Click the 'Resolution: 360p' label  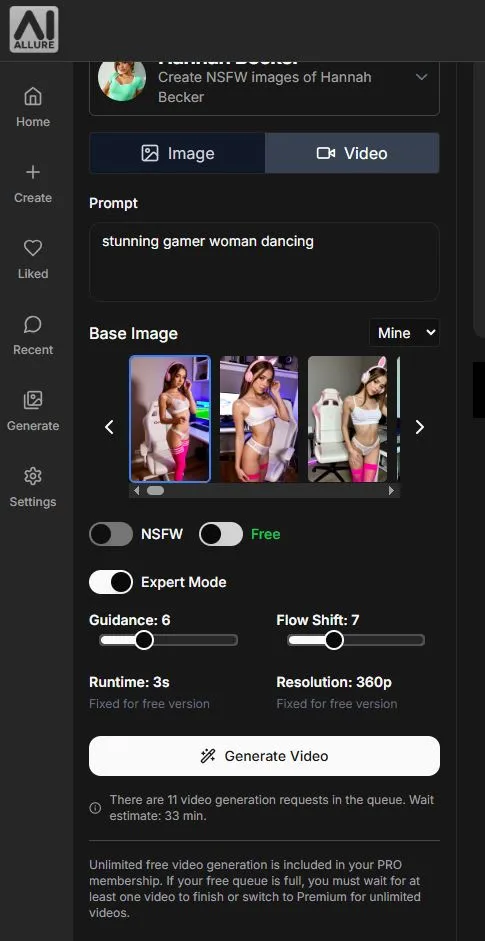click(x=334, y=682)
